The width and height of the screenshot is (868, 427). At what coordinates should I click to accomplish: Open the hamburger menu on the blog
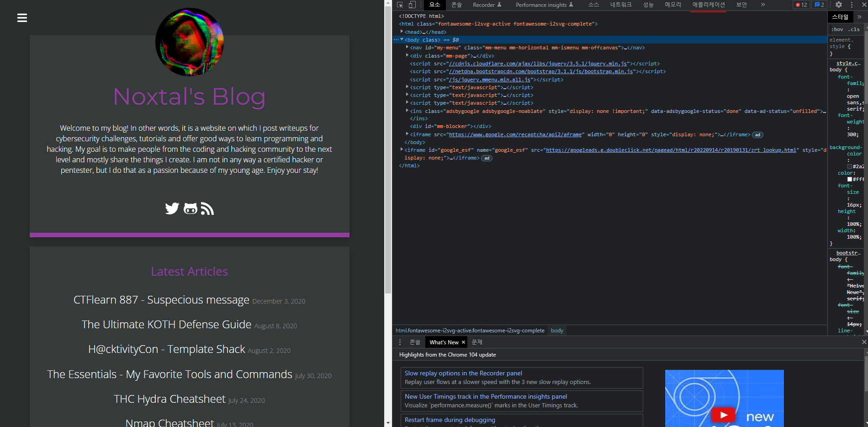[22, 18]
